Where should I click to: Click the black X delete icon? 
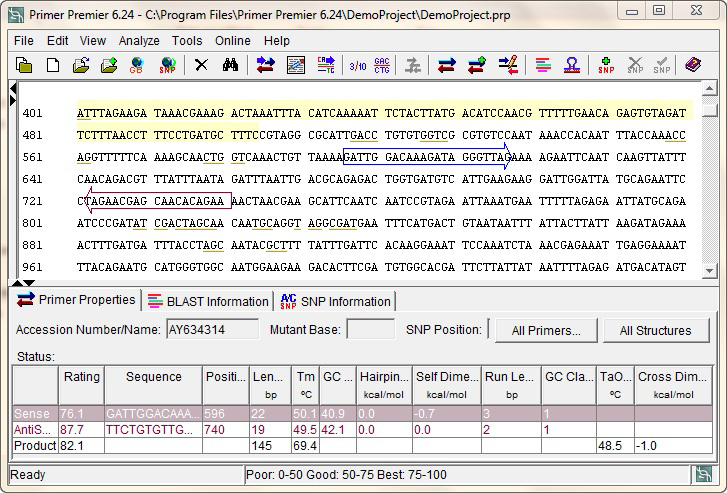pos(201,65)
